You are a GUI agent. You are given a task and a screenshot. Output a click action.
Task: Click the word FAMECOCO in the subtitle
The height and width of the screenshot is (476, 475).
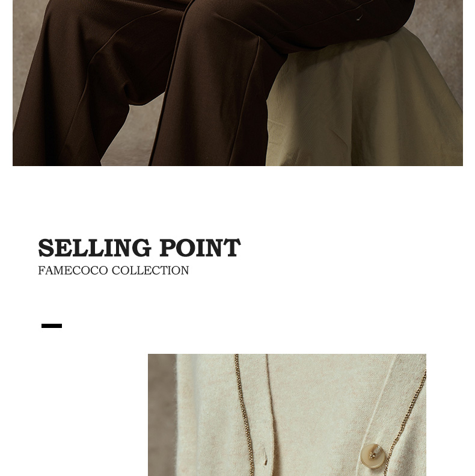point(73,270)
